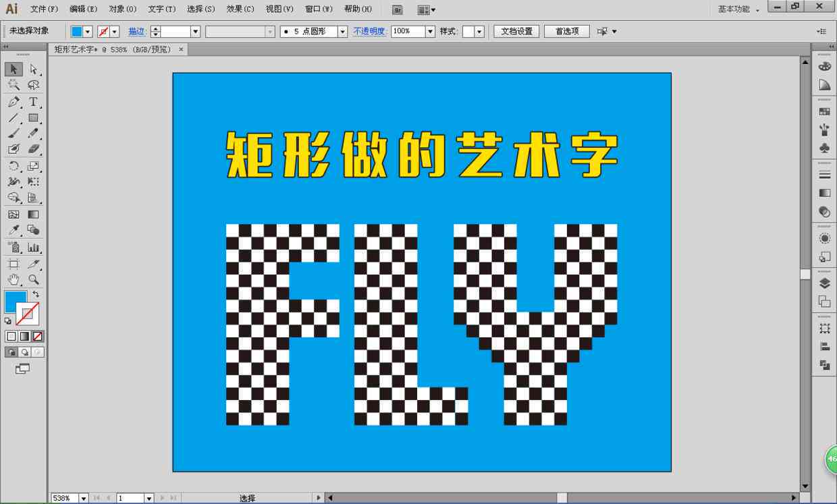The height and width of the screenshot is (504, 837).
Task: Select the Hand tool
Action: coord(13,279)
